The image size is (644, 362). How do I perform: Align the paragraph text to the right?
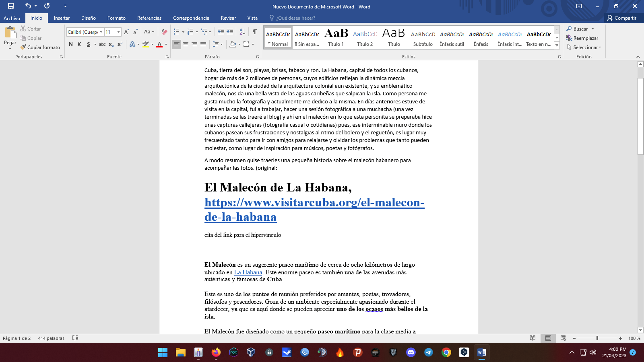pyautogui.click(x=194, y=44)
